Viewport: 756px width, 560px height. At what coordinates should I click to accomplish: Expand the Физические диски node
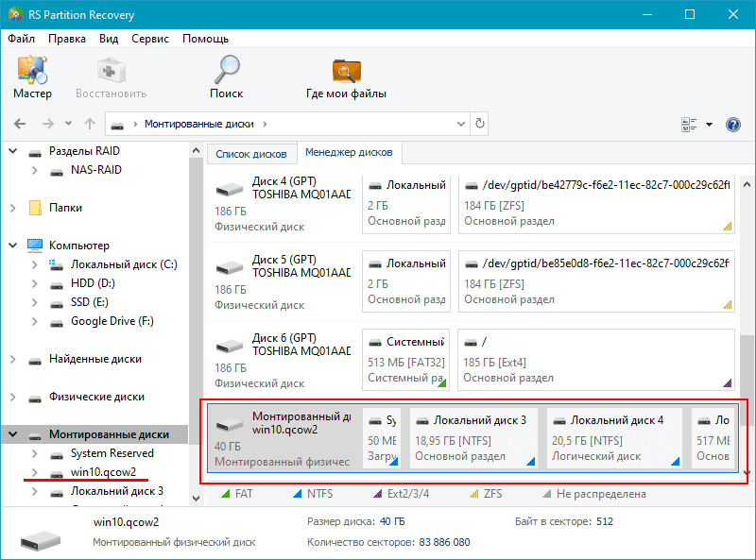(13, 397)
